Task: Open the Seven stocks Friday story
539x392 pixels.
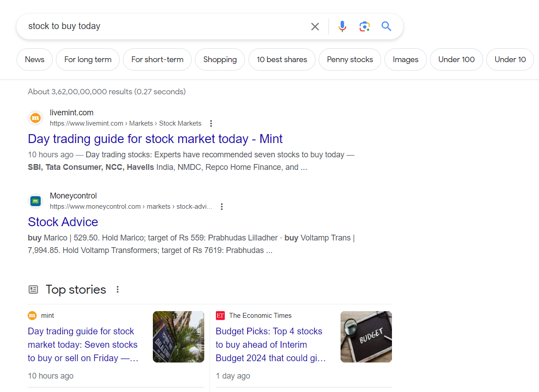Action: point(83,345)
